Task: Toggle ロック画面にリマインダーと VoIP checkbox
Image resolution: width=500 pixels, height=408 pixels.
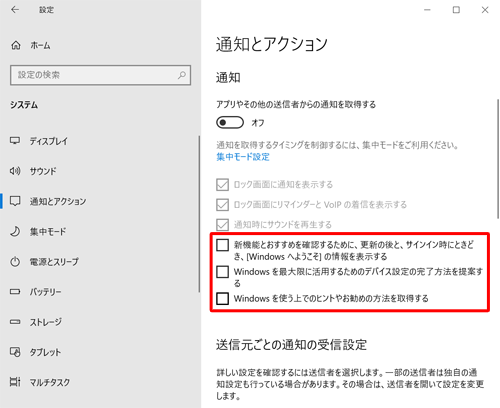Action: [222, 204]
